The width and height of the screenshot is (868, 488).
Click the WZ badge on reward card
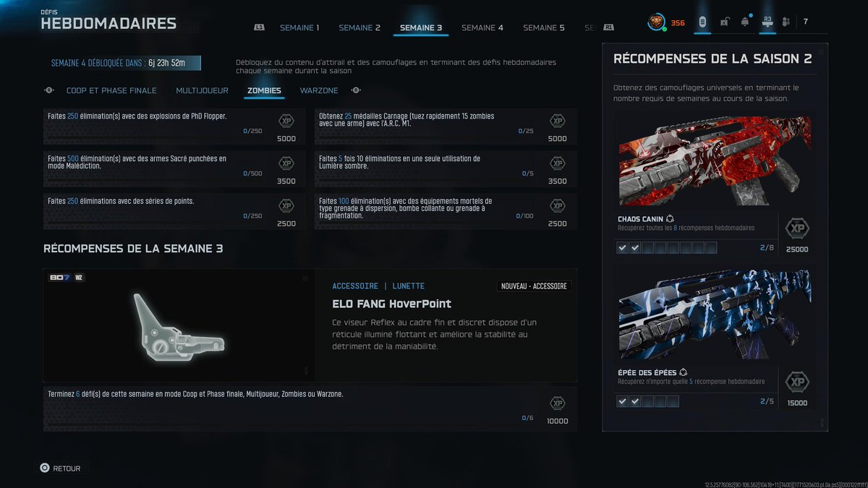(79, 278)
